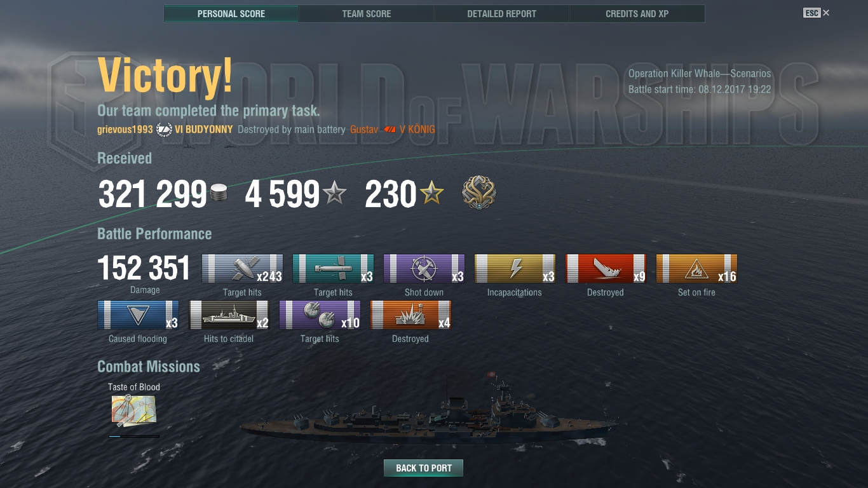Click the Taste of Blood progress bar

(x=134, y=436)
